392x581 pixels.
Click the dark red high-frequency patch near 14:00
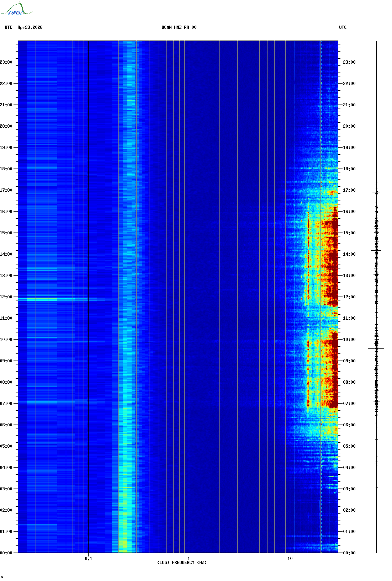(x=331, y=254)
